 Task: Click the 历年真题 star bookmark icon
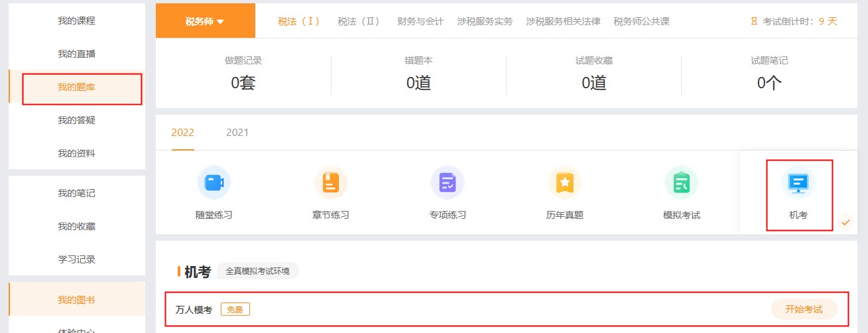pyautogui.click(x=564, y=182)
